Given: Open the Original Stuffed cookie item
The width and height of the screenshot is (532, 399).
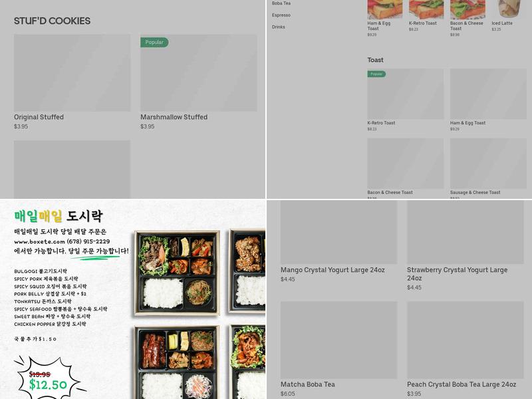Looking at the screenshot, I should 72,82.
